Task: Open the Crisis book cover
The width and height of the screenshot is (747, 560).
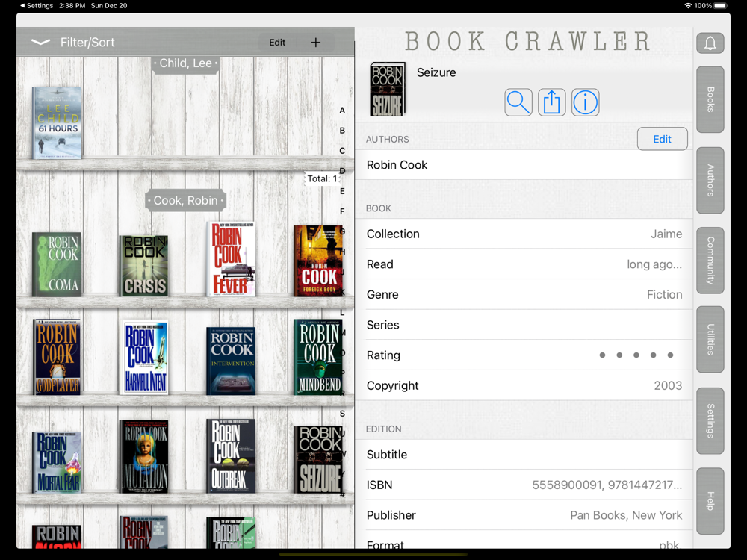Action: pos(144,266)
